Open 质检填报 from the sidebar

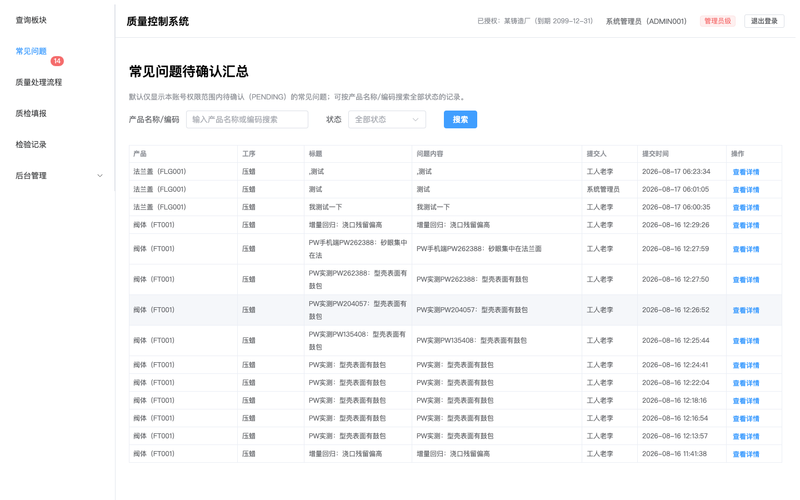pyautogui.click(x=31, y=113)
